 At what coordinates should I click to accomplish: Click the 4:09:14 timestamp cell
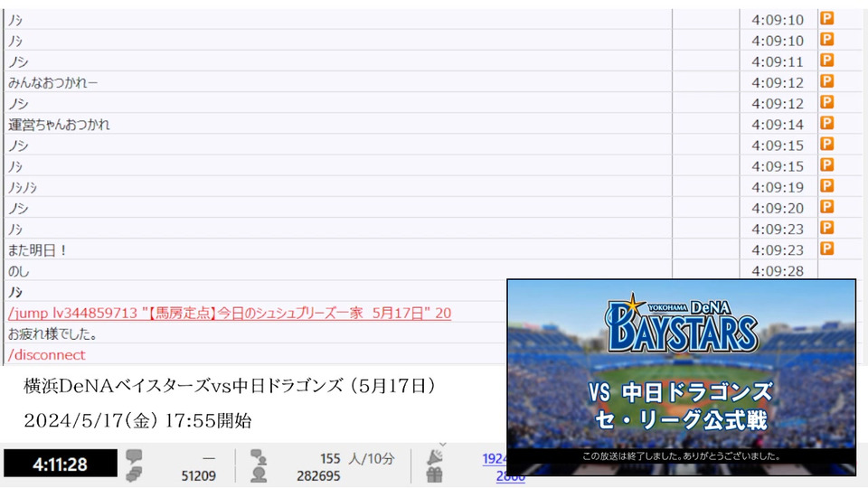[778, 125]
